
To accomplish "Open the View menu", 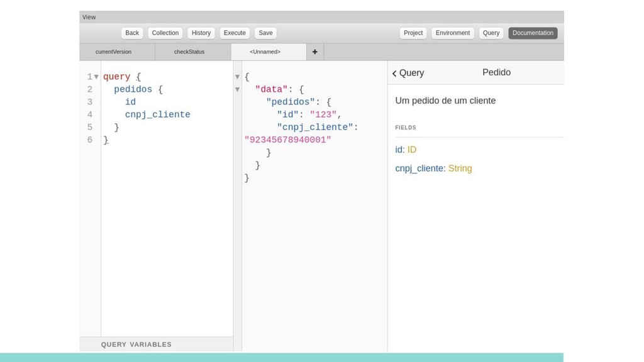I will click(89, 17).
